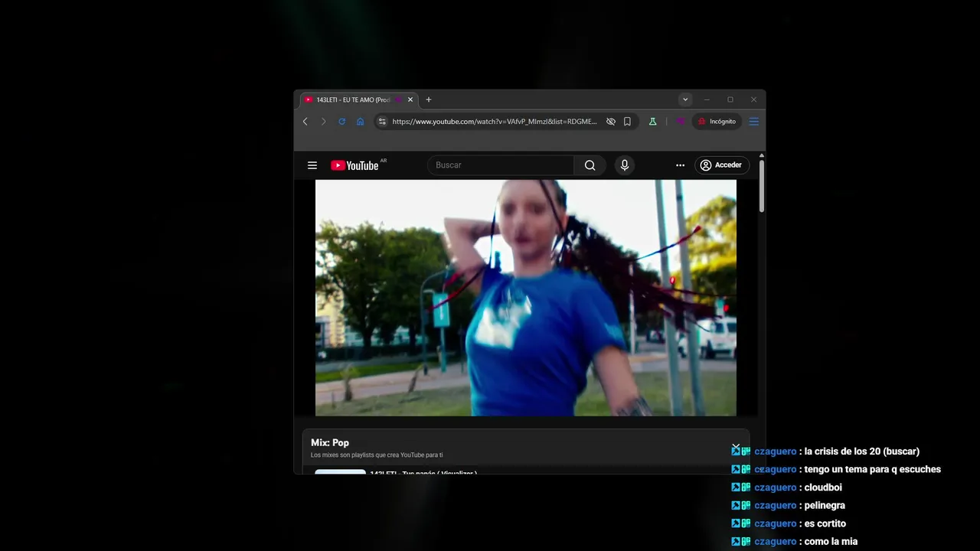The height and width of the screenshot is (551, 980).
Task: Click chat message 'como la mia'
Action: [x=831, y=542]
